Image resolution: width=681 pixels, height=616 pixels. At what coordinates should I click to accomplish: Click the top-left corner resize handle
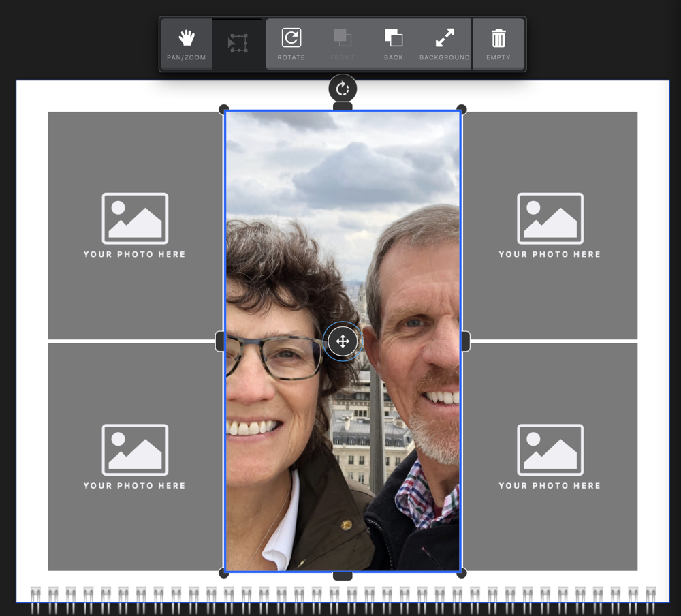tap(223, 110)
